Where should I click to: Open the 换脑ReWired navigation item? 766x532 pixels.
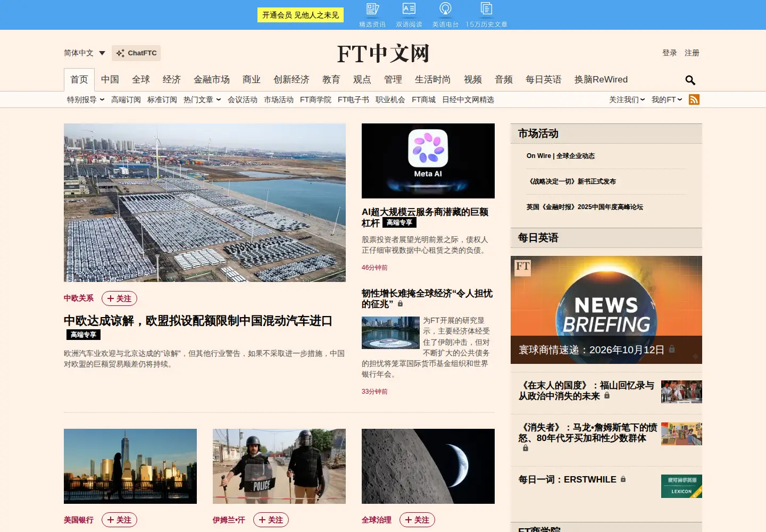(x=601, y=80)
